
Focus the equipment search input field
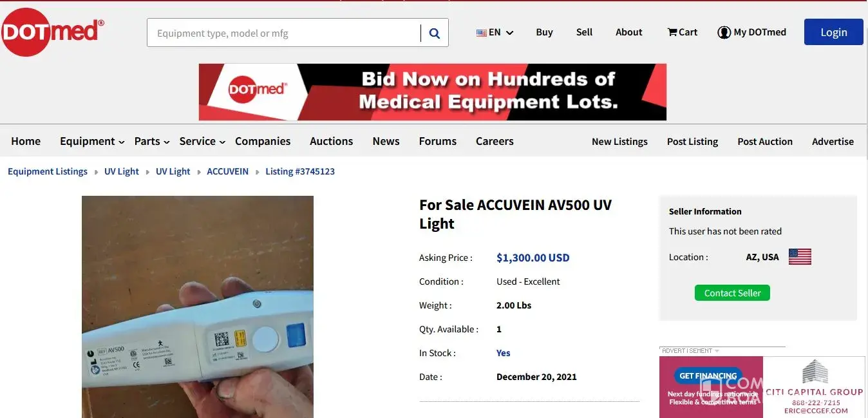[284, 33]
